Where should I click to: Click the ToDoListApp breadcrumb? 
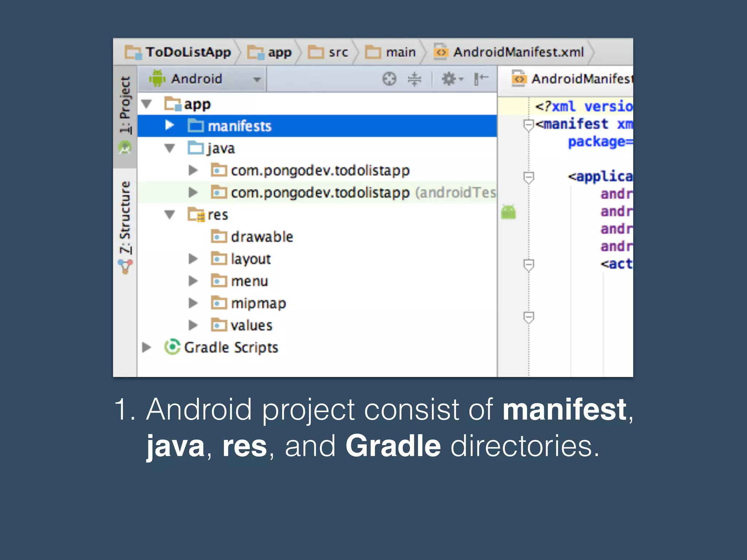click(x=178, y=52)
